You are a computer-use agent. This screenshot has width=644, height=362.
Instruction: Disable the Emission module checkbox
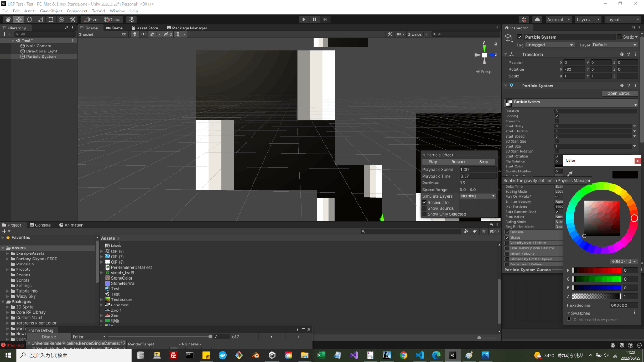tap(507, 232)
